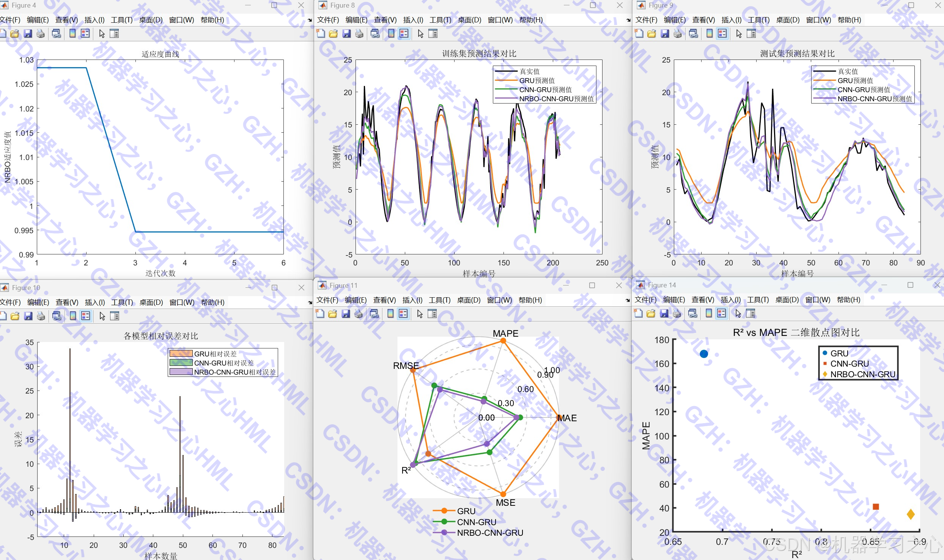Click the blue GRU data point in the scatter plot
The image size is (944, 560).
point(704,354)
